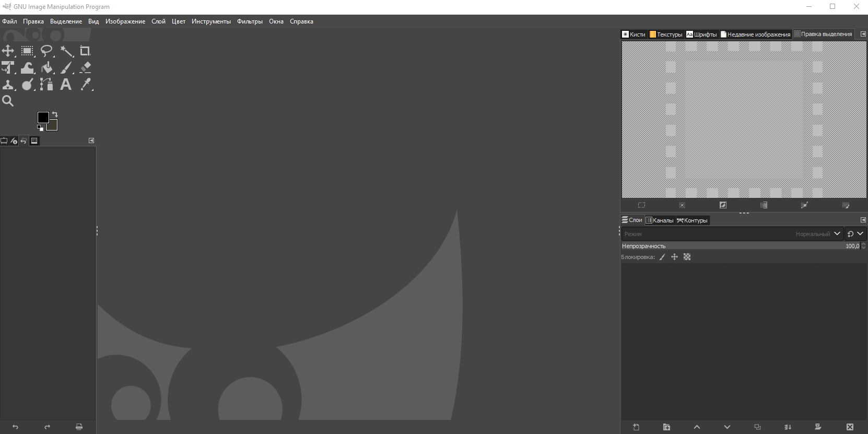Open the Цвет menu
Screen dimensions: 868x434
point(179,21)
